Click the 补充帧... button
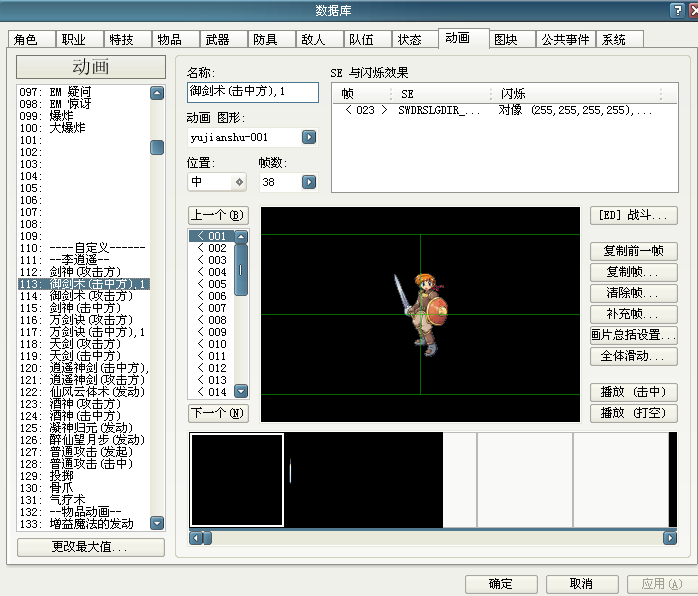This screenshot has height=596, width=698. [634, 314]
